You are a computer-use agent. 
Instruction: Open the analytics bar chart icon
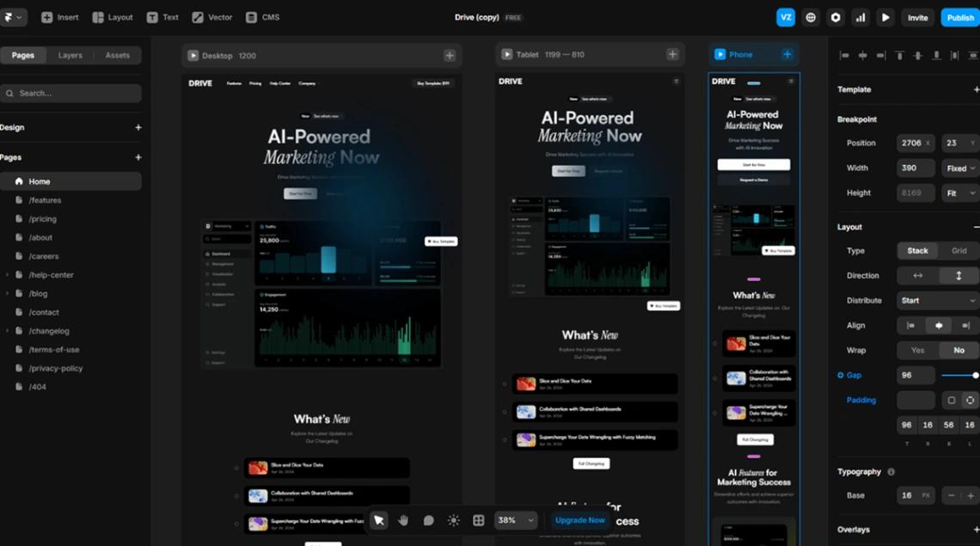pyautogui.click(x=861, y=17)
